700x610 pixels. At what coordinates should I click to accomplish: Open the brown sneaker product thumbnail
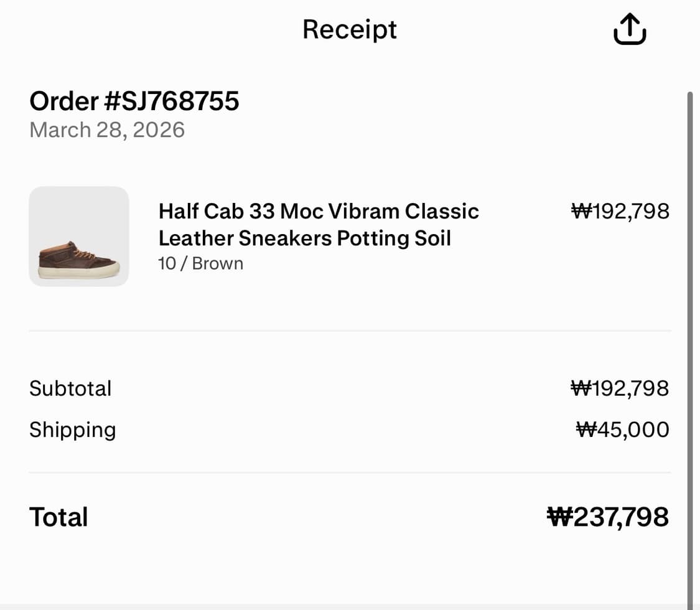79,237
